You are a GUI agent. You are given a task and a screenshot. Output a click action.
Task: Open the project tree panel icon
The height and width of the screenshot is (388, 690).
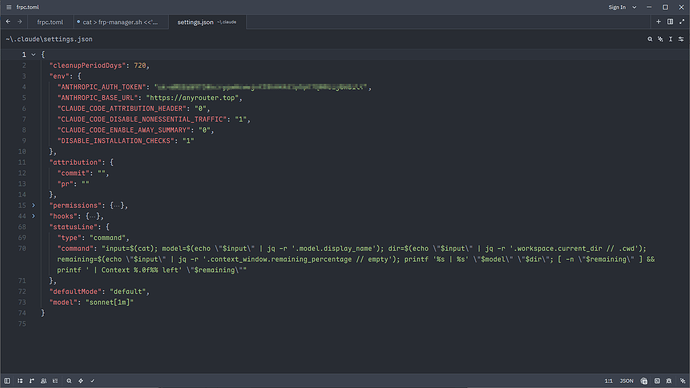pyautogui.click(x=20, y=381)
